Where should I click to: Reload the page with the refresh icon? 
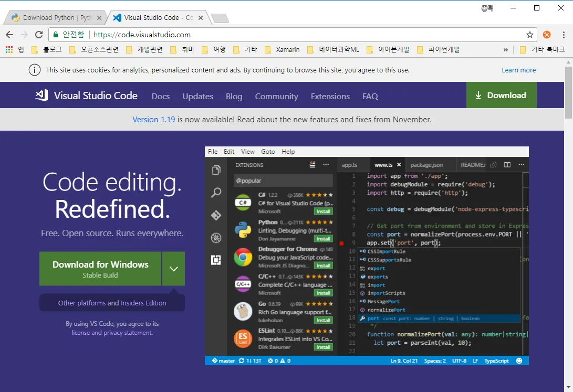click(x=39, y=35)
